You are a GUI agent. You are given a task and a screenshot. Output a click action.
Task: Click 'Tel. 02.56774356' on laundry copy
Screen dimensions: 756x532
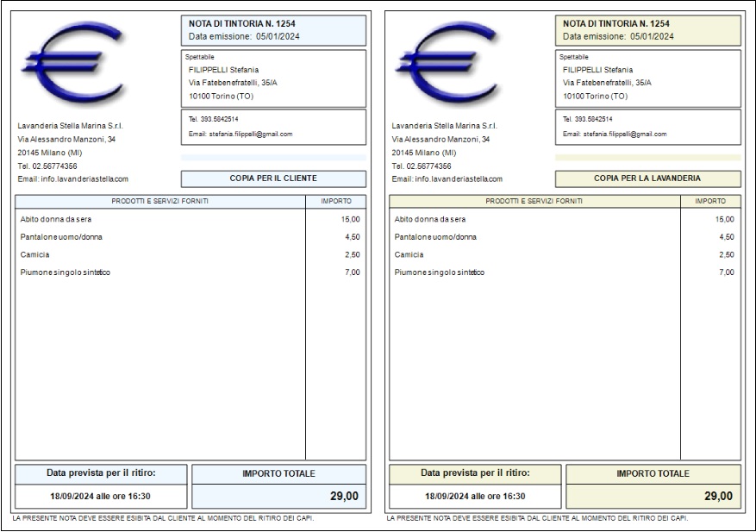pos(422,166)
